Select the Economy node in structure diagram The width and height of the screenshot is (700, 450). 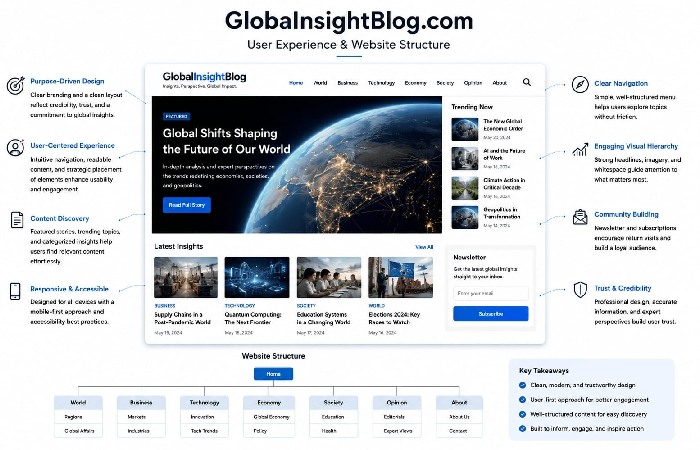click(269, 403)
